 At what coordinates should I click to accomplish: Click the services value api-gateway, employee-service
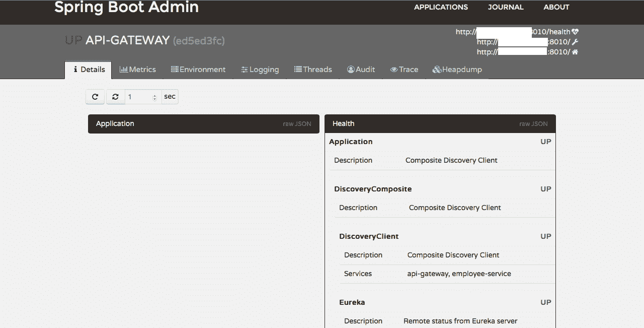coord(459,274)
